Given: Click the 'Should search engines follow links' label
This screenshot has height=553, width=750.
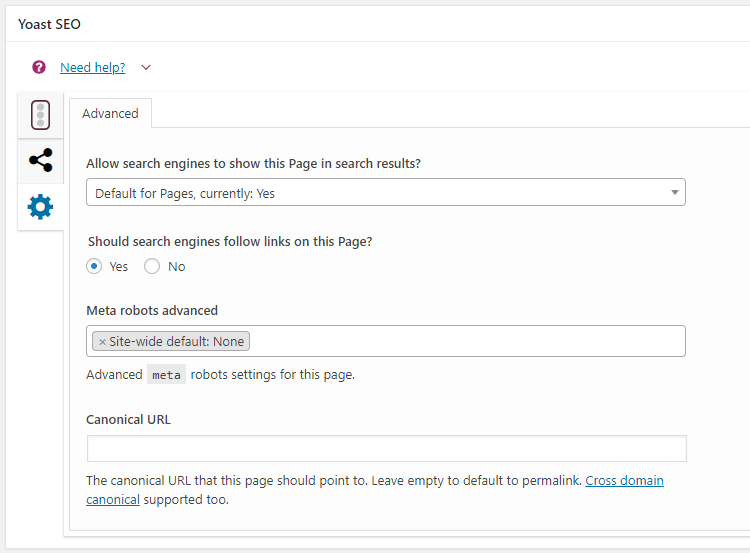Looking at the screenshot, I should 230,242.
